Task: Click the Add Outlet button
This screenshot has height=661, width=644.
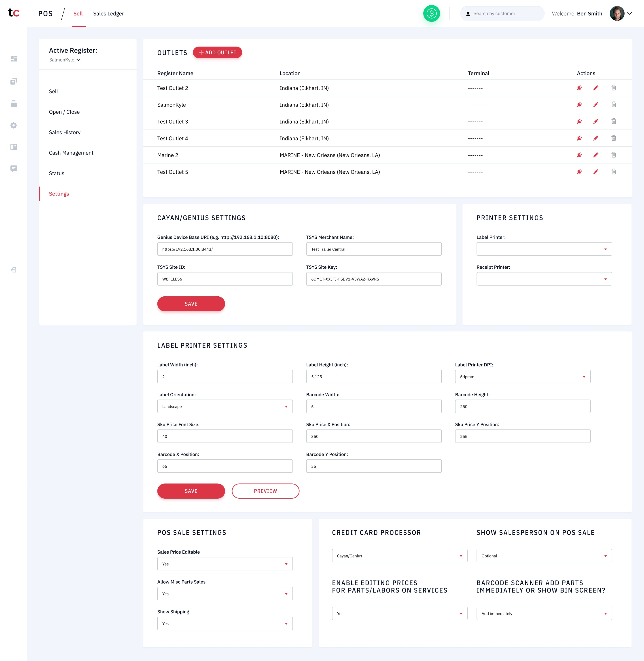Action: 217,52
